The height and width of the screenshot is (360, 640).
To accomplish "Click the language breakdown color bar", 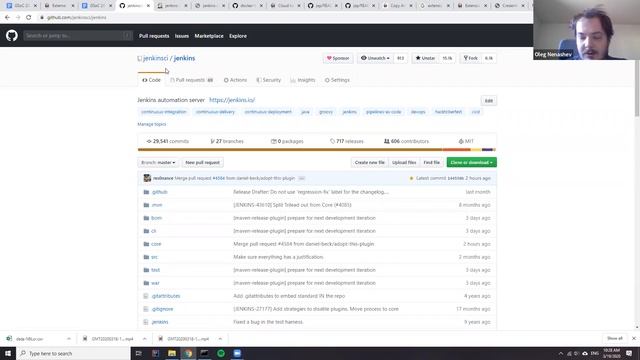I will [317, 150].
